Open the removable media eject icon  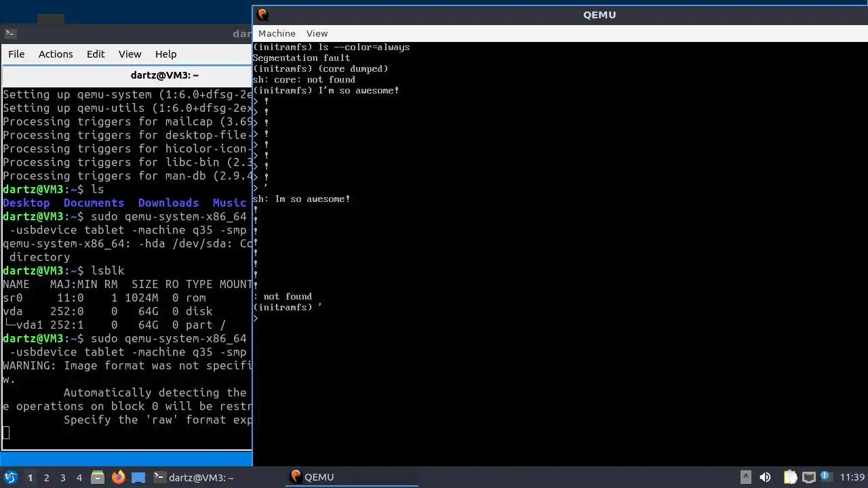[x=745, y=477]
